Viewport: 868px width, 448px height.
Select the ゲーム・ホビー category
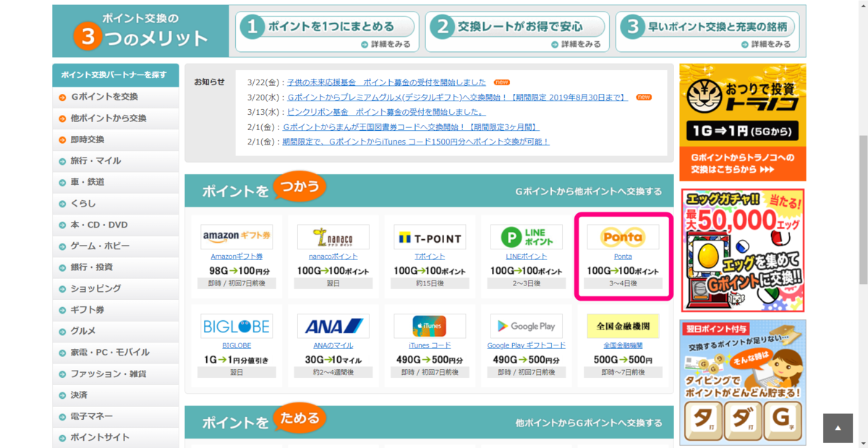(116, 246)
